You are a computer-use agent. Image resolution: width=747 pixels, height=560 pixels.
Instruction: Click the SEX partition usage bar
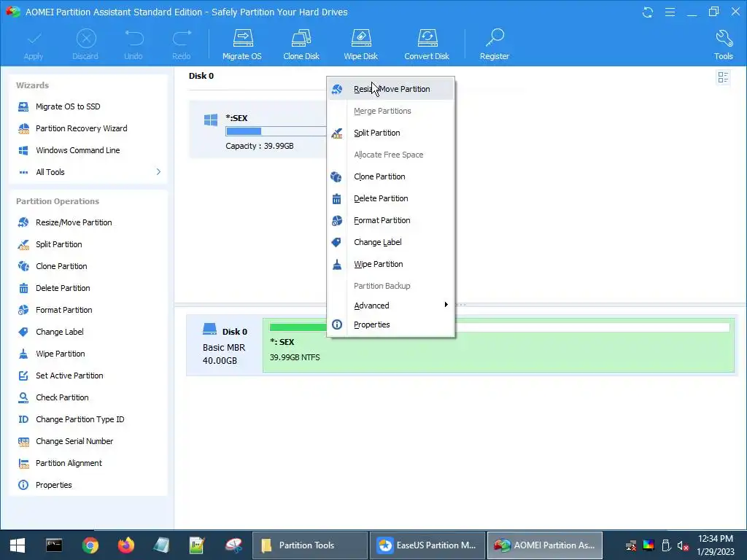pyautogui.click(x=276, y=131)
